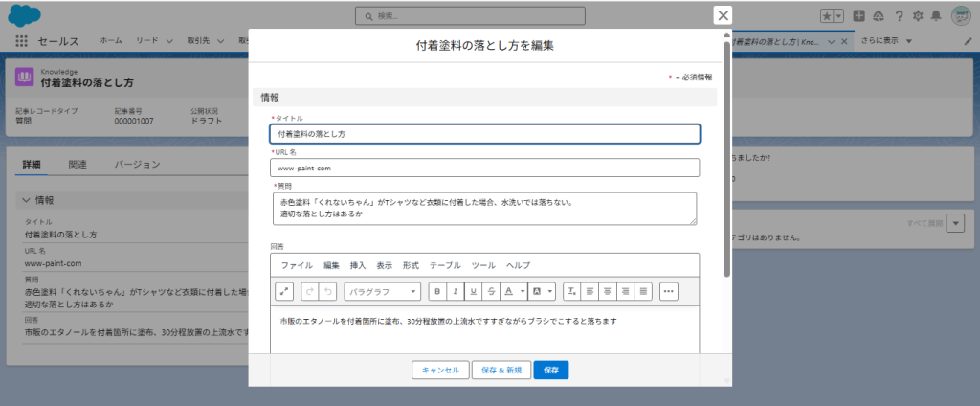Open the すべて展開 dropdown arrow button

pos(955,223)
